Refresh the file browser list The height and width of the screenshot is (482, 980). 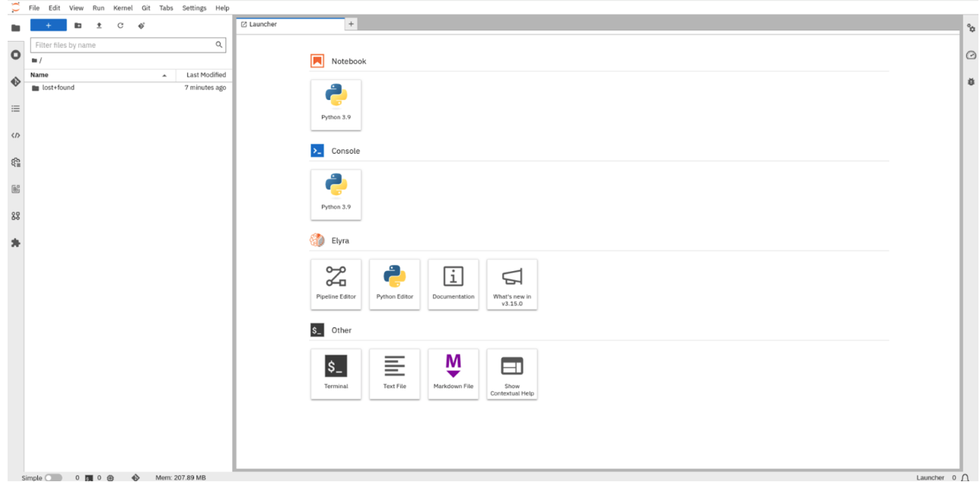pyautogui.click(x=120, y=25)
